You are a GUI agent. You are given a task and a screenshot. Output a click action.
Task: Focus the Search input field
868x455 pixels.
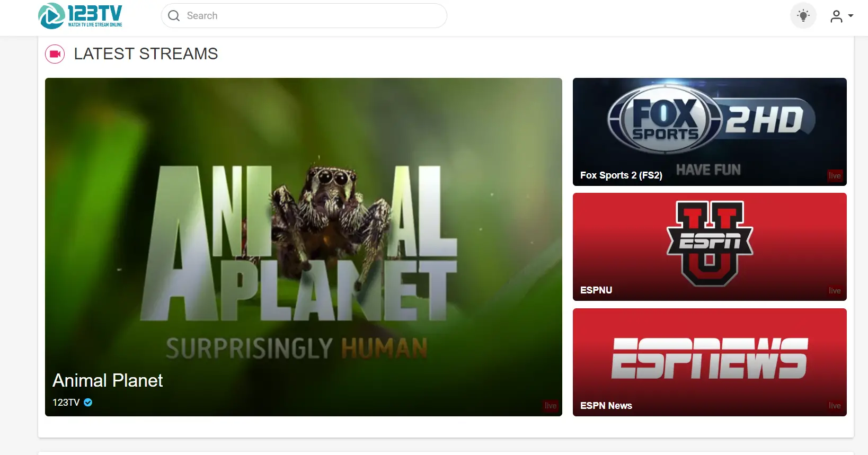pyautogui.click(x=304, y=16)
